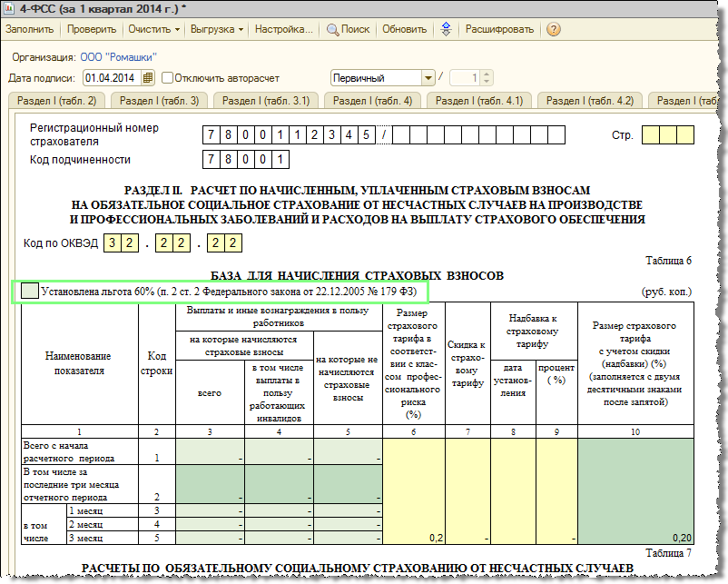This screenshot has width=728, height=584.
Task: Click the expand/collapse arrows toolbar icon
Action: tap(446, 29)
